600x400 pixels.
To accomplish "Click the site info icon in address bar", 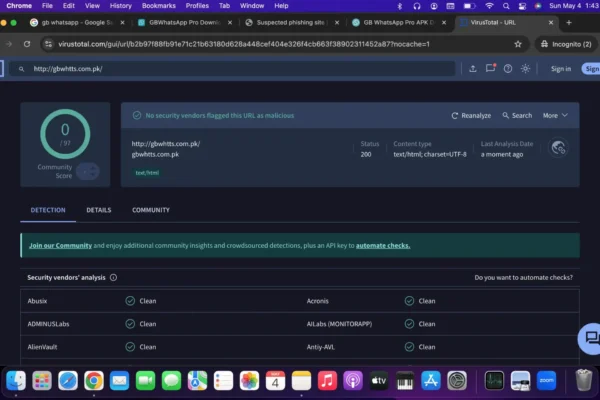I will [x=48, y=44].
